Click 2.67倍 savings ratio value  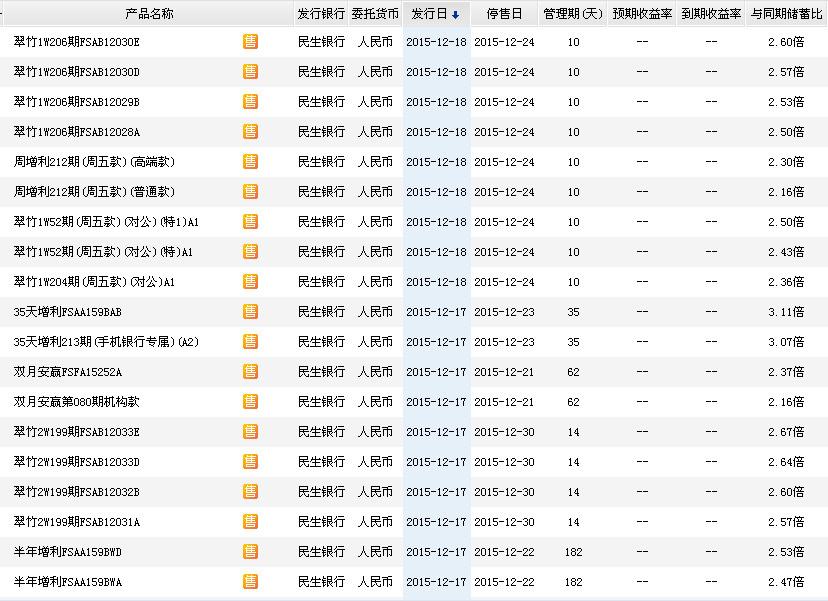786,432
